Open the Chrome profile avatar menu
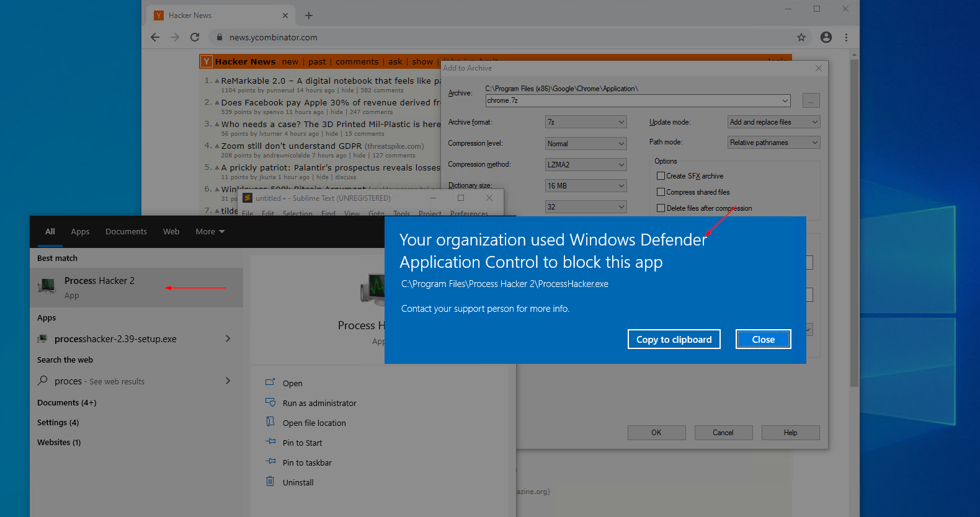The width and height of the screenshot is (980, 517). (x=826, y=37)
